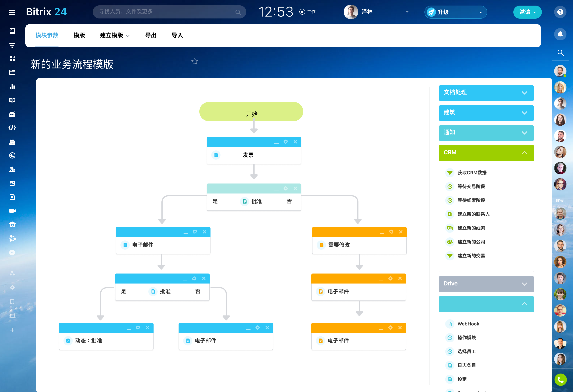Click the favorite star next to page title
The height and width of the screenshot is (392, 573).
pos(195,61)
